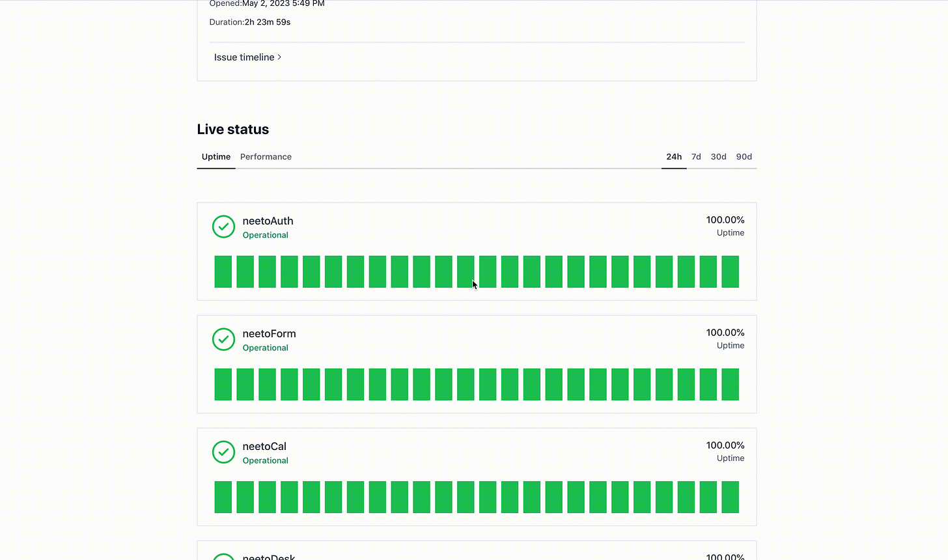The width and height of the screenshot is (948, 560).
Task: Select the 90d time range
Action: (x=744, y=157)
